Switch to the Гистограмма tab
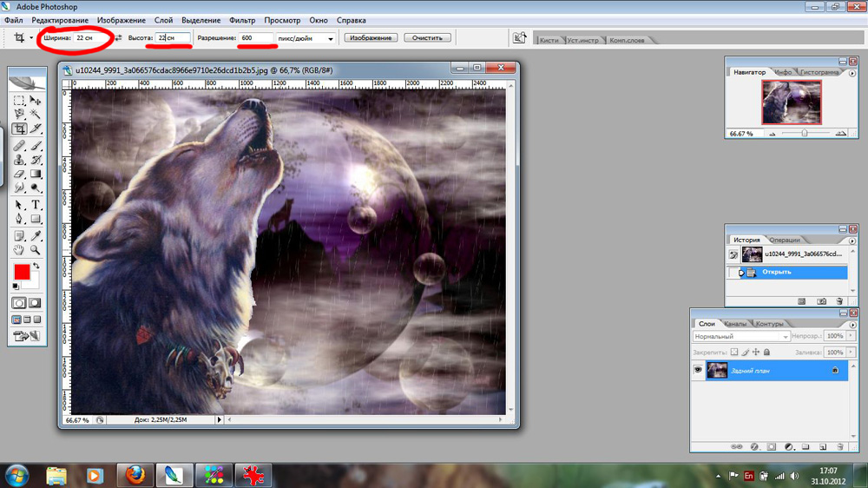868x488 pixels. point(819,72)
